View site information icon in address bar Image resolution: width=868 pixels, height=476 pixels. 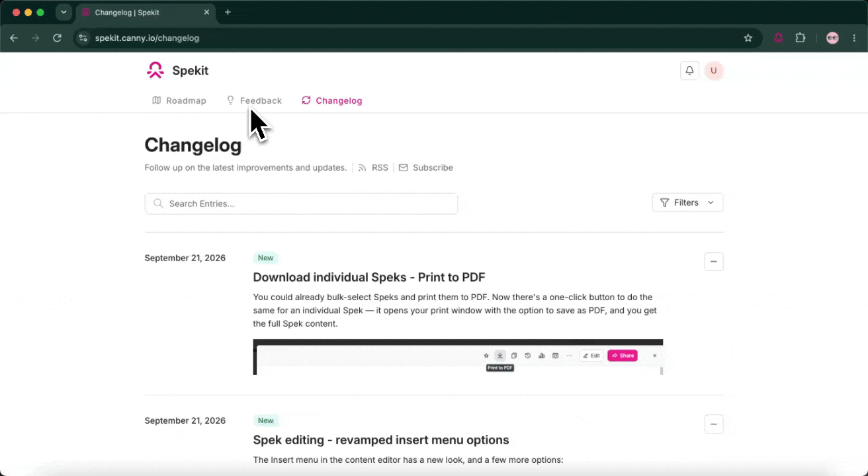83,38
